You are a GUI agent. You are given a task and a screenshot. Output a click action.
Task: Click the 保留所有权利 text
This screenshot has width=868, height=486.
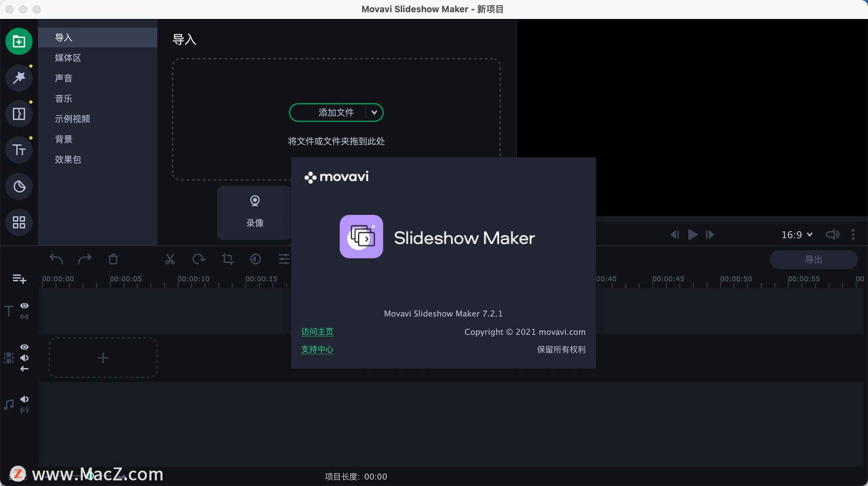[x=561, y=350]
